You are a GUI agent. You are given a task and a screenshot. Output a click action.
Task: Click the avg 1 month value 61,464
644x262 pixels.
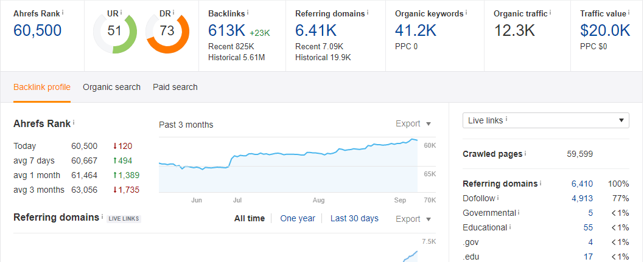(84, 175)
